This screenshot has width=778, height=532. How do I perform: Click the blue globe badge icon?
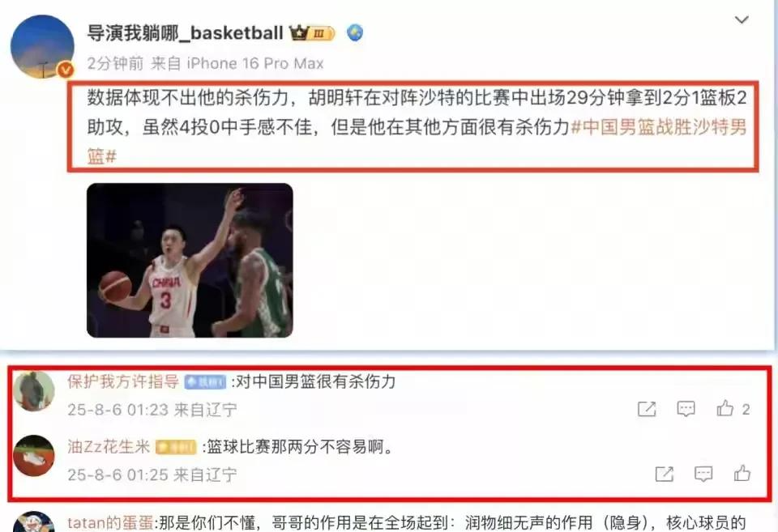click(x=355, y=32)
